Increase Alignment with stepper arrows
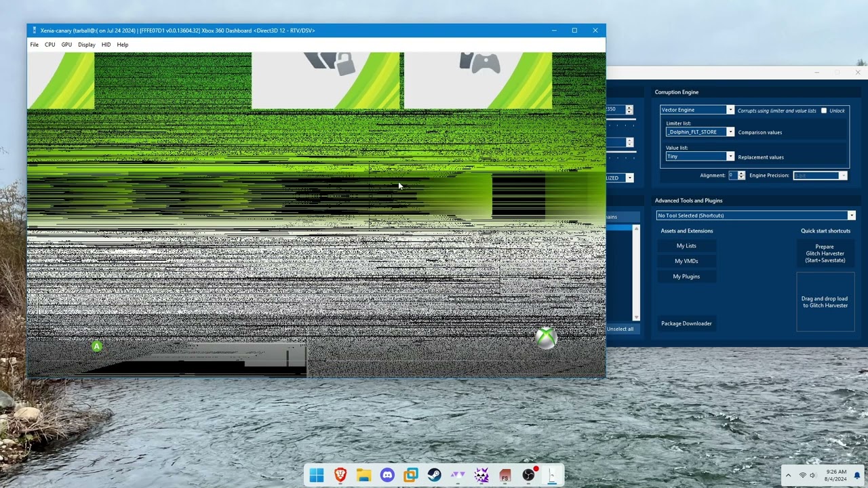 tap(741, 174)
